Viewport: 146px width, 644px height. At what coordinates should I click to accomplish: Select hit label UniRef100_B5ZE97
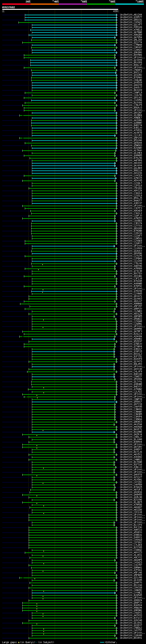pos(131,342)
